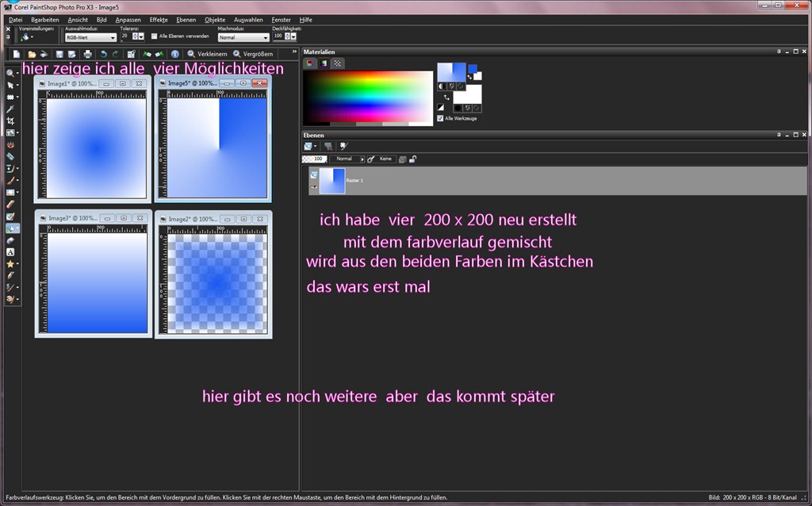Viewport: 812px width, 506px height.
Task: Select the Zoom tool in tool palette
Action: point(10,74)
